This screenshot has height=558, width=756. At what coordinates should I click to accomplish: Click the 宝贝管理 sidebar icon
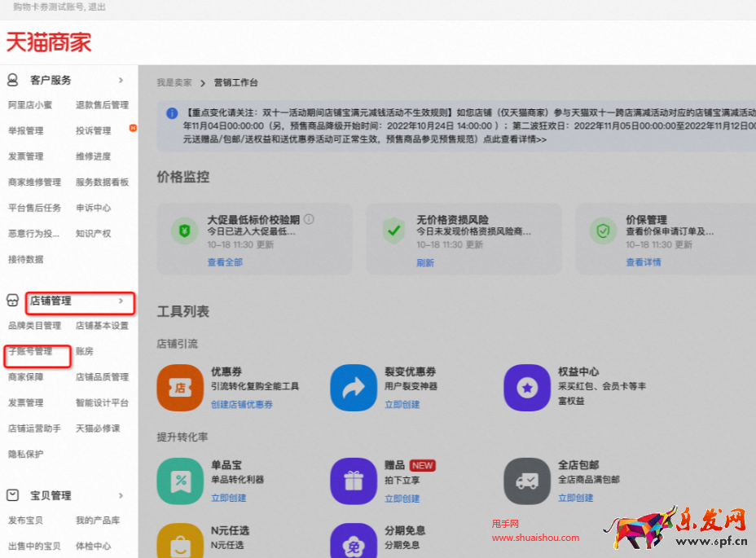pyautogui.click(x=11, y=495)
